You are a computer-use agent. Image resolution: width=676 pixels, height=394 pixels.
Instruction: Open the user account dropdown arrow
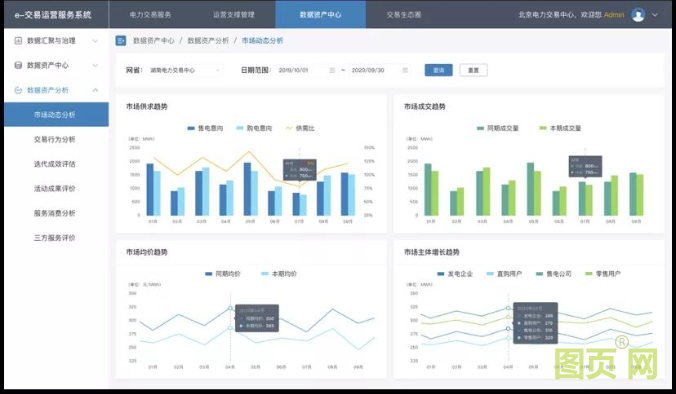[x=655, y=15]
